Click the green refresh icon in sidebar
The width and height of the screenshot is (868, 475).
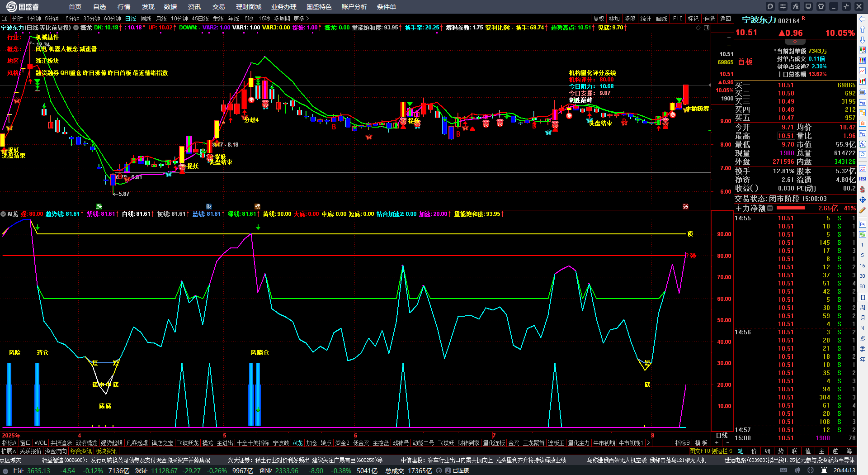863,234
